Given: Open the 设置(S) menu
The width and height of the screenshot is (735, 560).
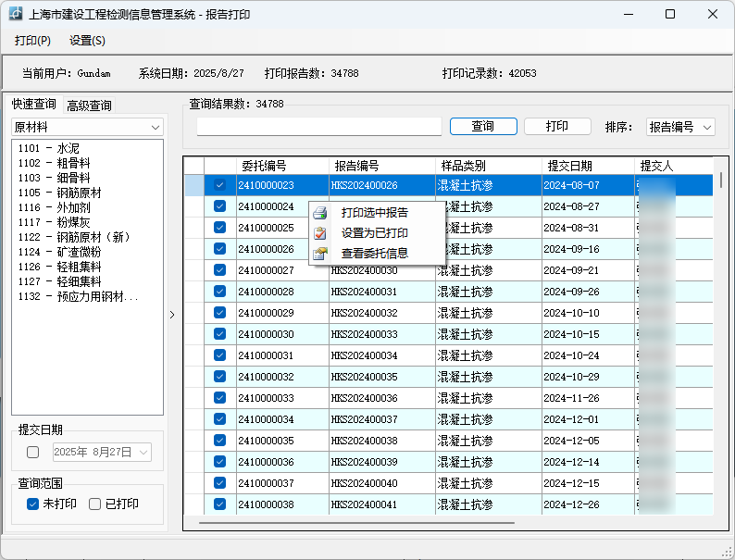Looking at the screenshot, I should click(87, 41).
